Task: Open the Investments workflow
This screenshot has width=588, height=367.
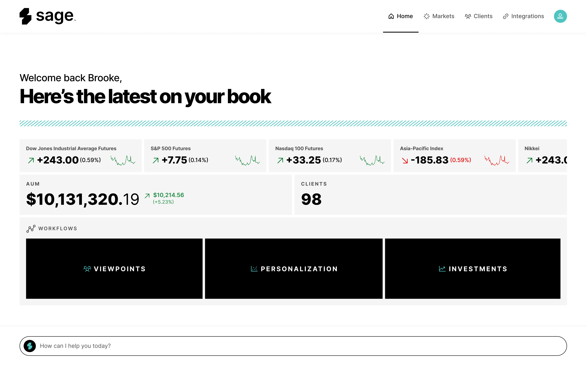Action: (x=473, y=269)
